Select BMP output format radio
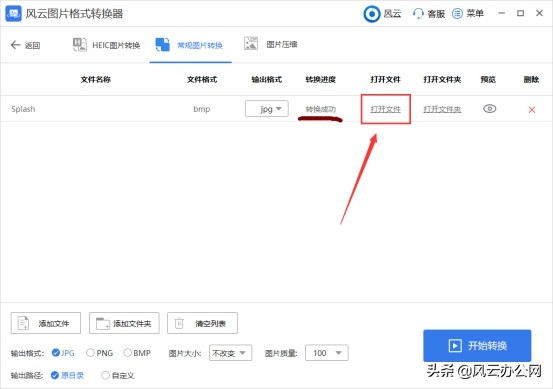 128,353
